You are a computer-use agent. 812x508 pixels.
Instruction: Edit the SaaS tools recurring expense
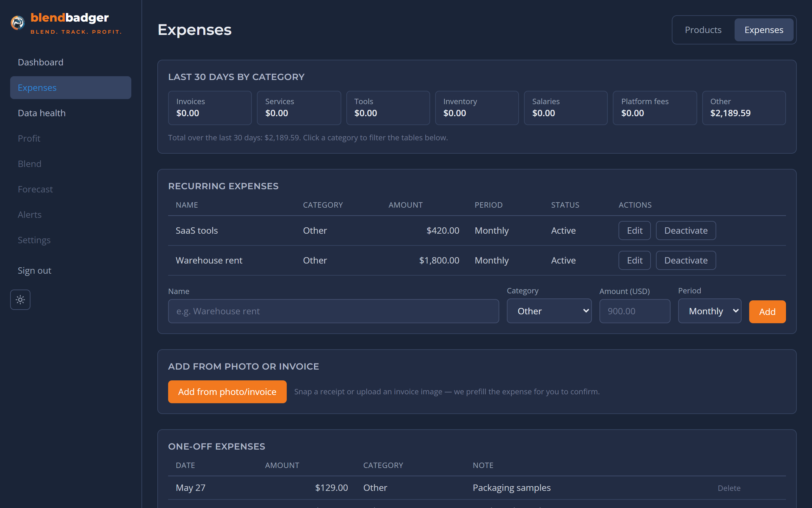tap(634, 231)
